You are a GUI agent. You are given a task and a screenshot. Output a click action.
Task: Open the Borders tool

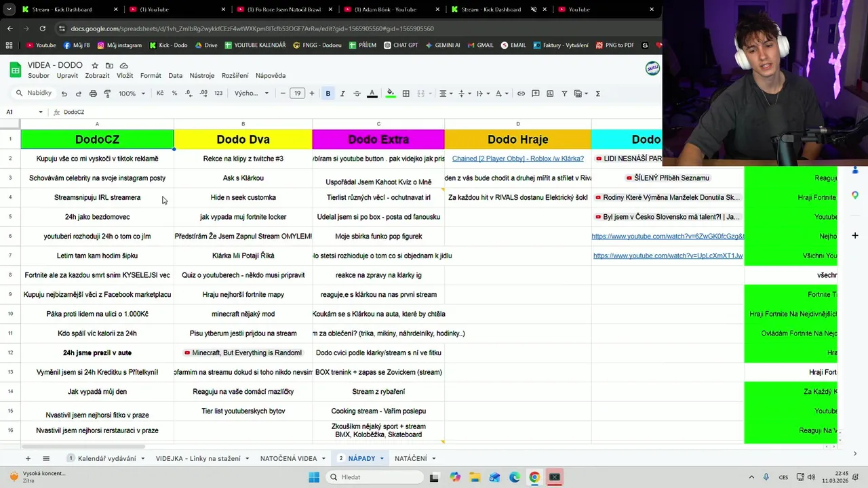(x=406, y=94)
